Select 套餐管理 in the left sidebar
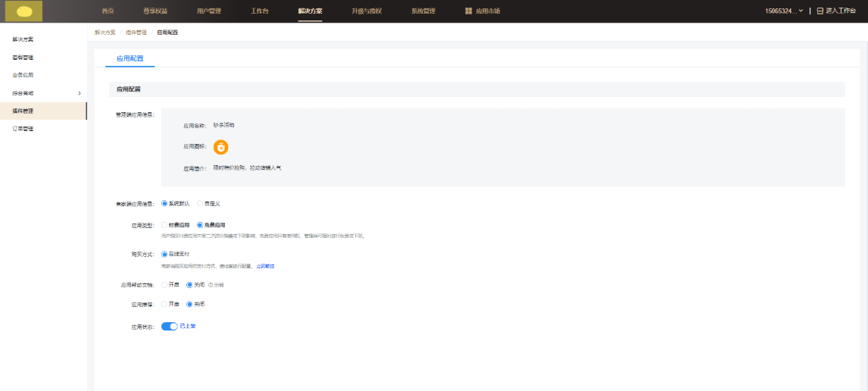This screenshot has width=868, height=391. pos(23,58)
